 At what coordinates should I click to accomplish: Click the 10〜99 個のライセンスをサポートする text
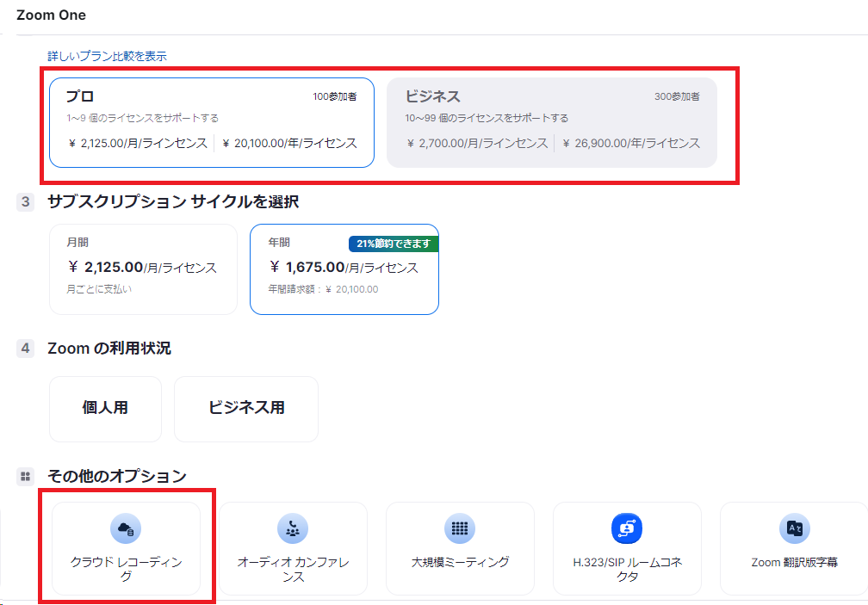coord(487,118)
